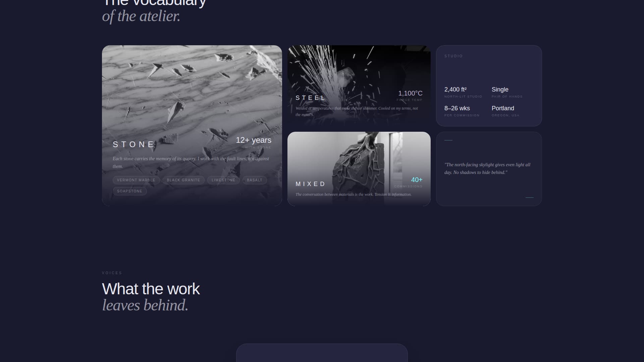644x362 pixels.
Task: Click the 'leaves behind.' italic heading
Action: 145,305
